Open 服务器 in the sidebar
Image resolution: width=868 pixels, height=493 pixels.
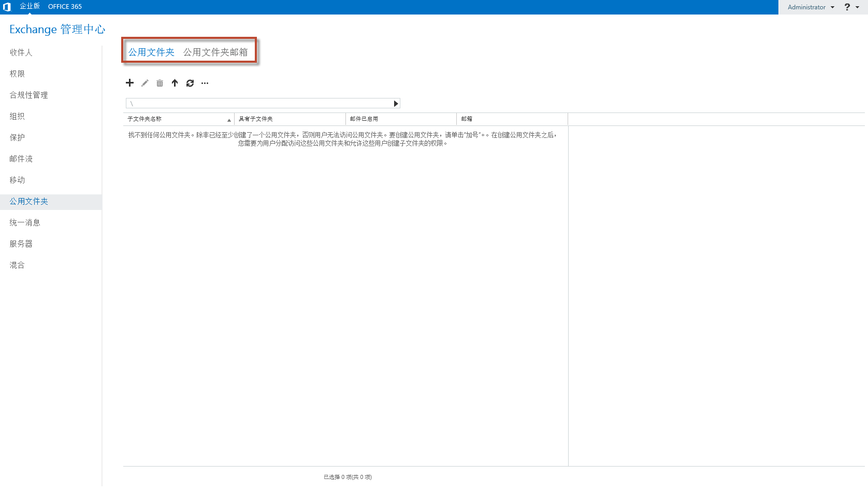tap(21, 244)
